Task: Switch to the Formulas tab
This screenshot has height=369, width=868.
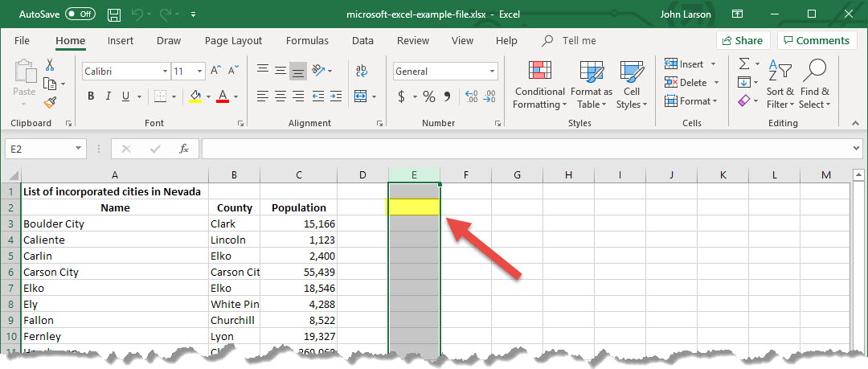Action: click(307, 40)
